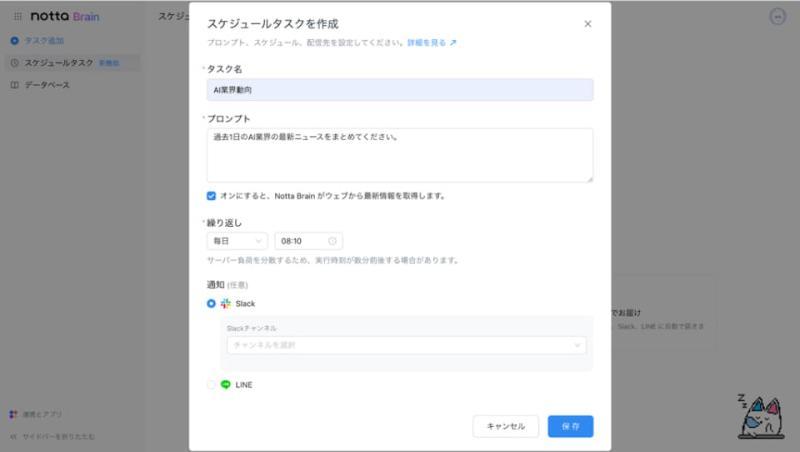Open the app grid menu icon
This screenshot has width=800, height=452.
point(18,16)
